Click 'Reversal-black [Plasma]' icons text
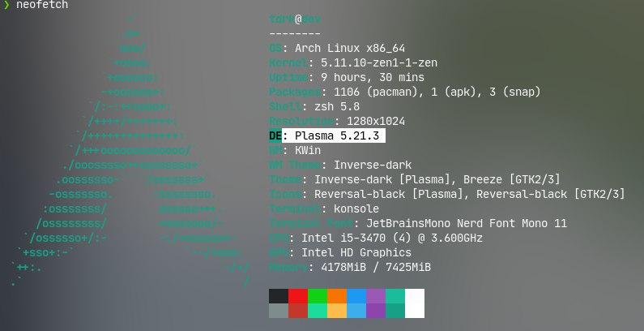This screenshot has width=644, height=331. coord(389,194)
